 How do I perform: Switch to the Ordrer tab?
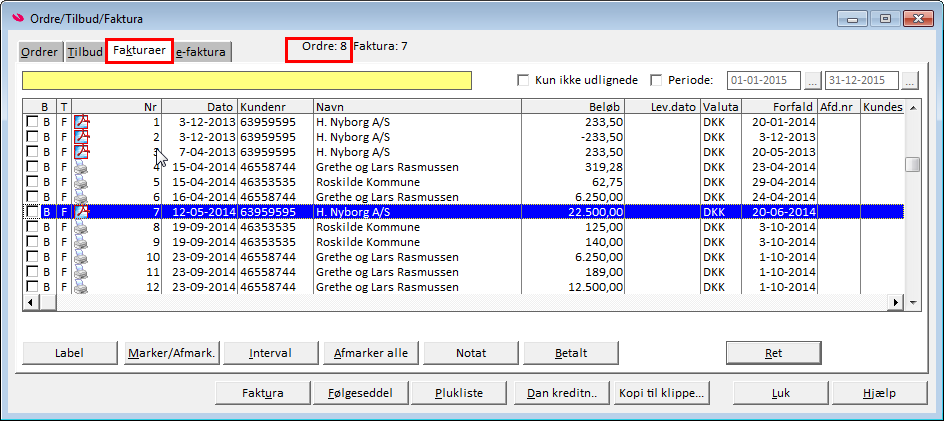point(40,52)
